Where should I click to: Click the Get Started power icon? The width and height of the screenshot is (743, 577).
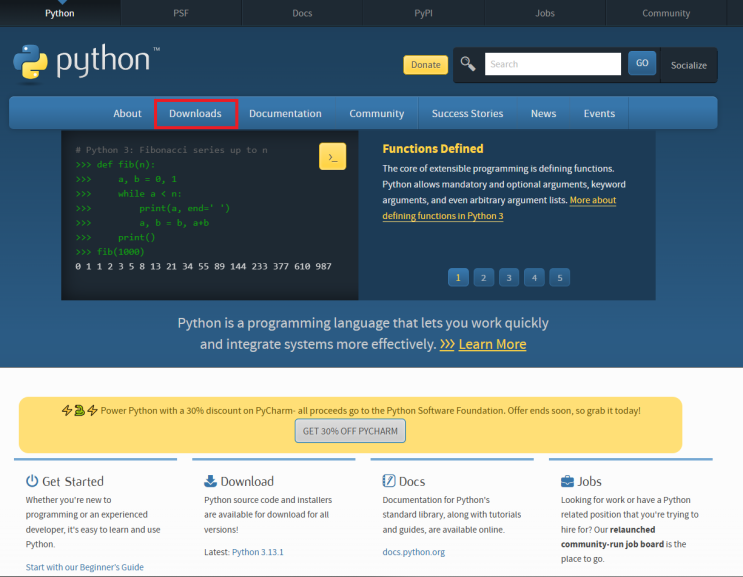click(32, 481)
